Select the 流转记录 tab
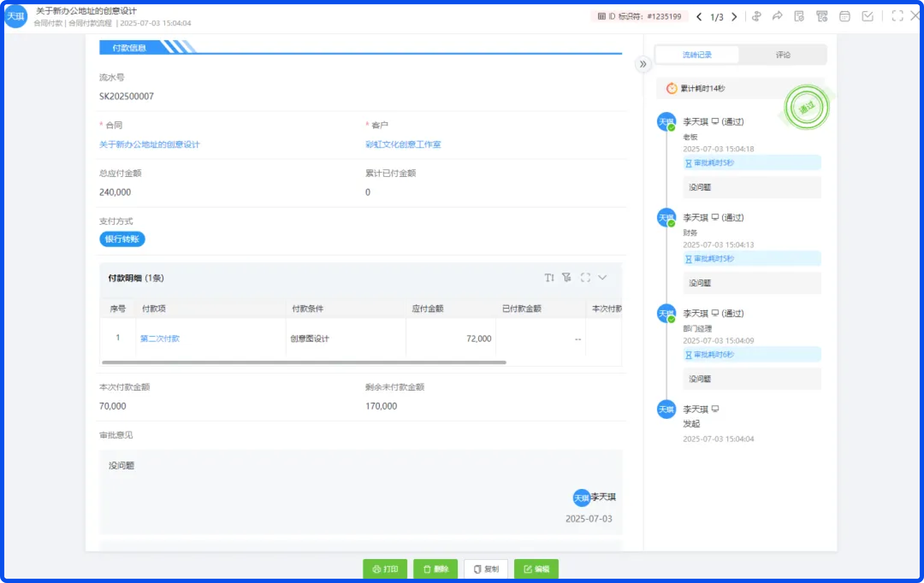The width and height of the screenshot is (924, 583). [x=697, y=55]
